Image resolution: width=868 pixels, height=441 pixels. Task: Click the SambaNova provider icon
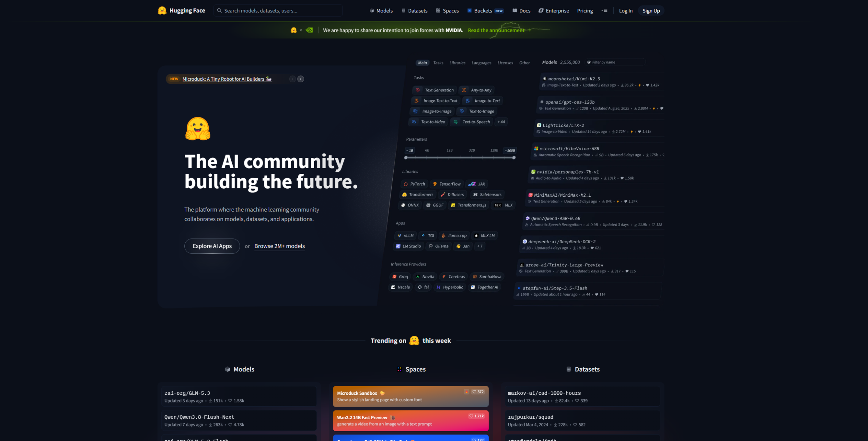pos(475,277)
